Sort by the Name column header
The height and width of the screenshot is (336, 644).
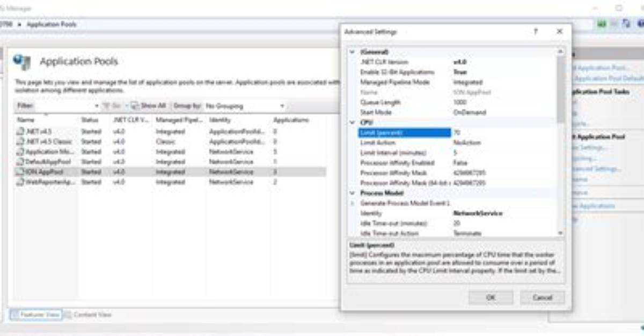point(26,120)
